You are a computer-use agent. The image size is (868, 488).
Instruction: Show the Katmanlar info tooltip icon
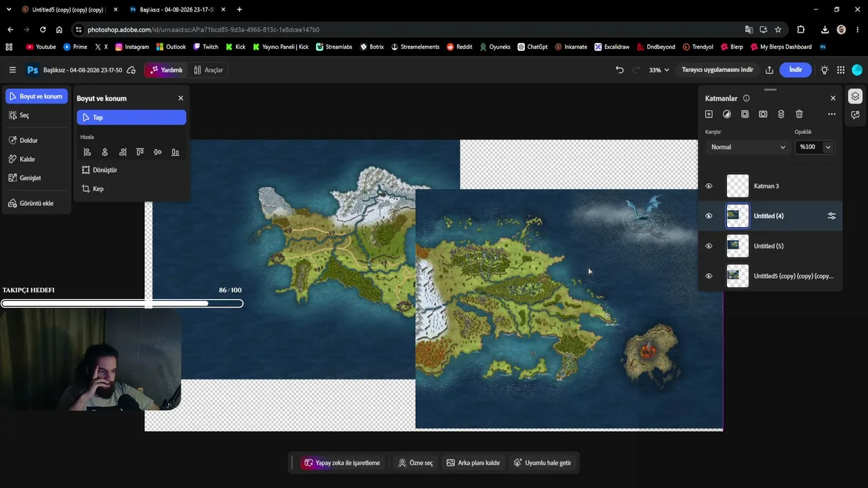pos(746,98)
